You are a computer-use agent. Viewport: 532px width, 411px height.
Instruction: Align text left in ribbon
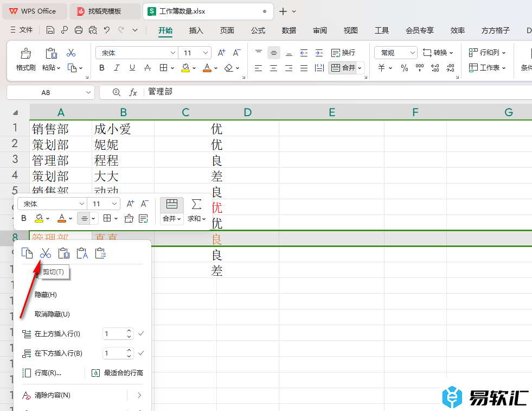(259, 68)
